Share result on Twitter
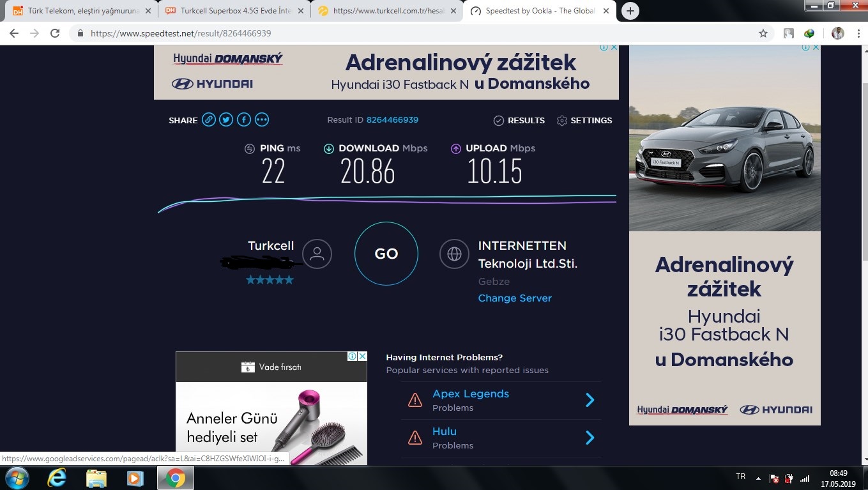Viewport: 868px width, 490px height. pyautogui.click(x=226, y=119)
